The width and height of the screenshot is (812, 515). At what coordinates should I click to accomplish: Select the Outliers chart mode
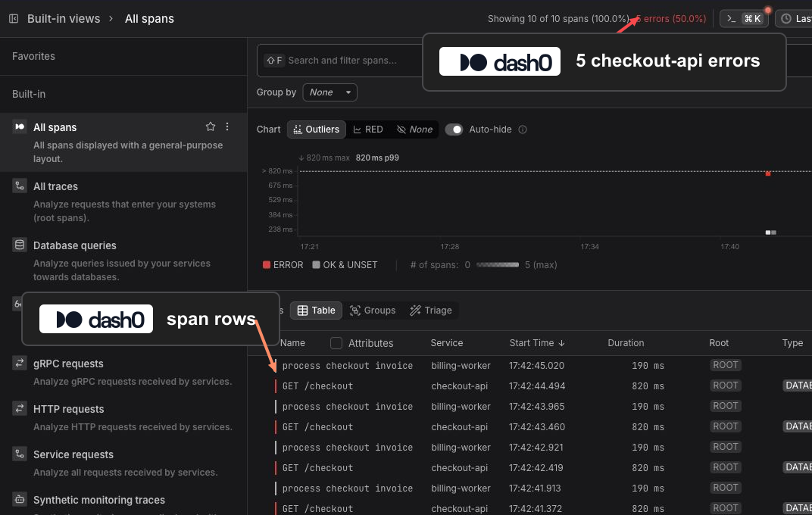316,130
